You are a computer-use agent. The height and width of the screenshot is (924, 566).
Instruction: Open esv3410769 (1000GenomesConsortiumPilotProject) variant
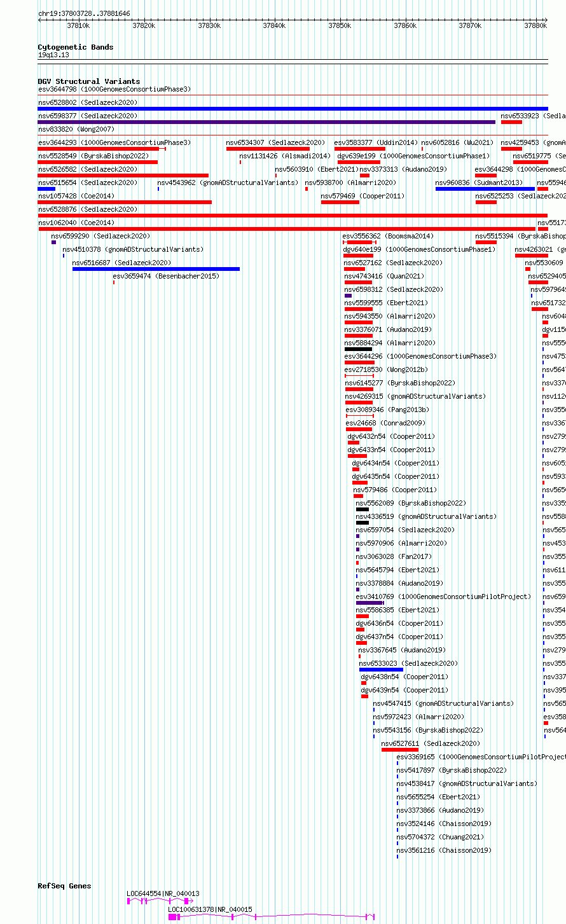point(443,596)
